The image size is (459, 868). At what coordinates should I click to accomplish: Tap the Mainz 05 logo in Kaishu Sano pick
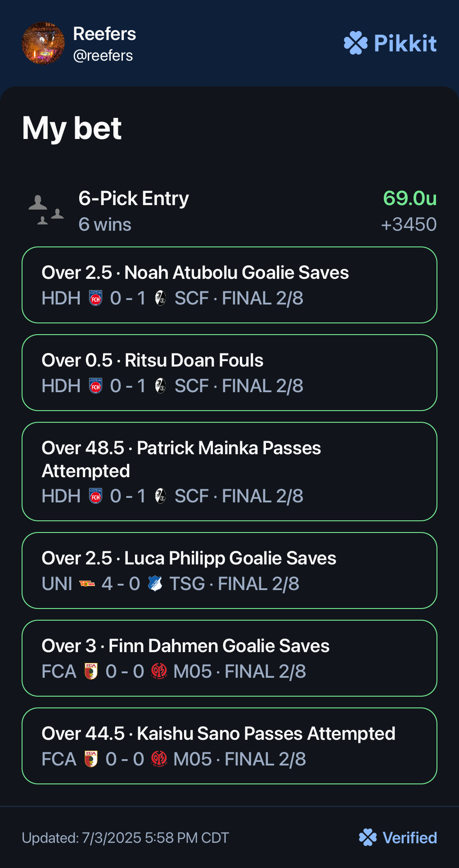tap(159, 759)
